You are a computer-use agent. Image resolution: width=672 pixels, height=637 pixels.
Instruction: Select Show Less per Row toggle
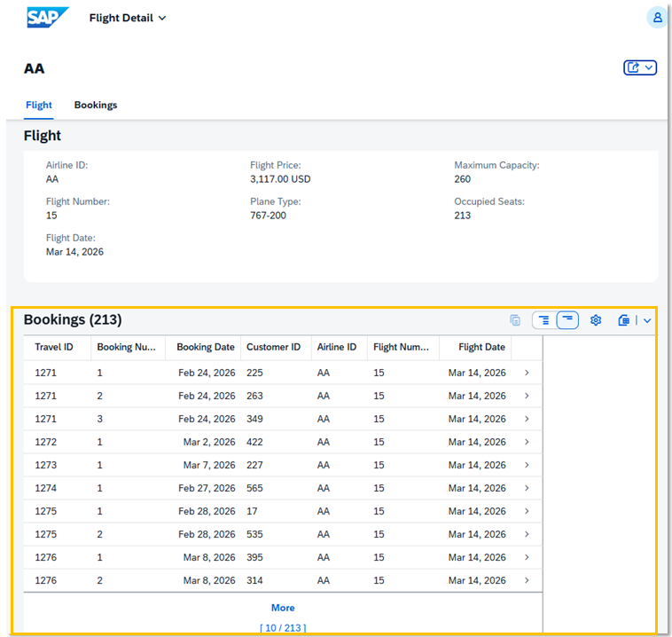point(567,320)
